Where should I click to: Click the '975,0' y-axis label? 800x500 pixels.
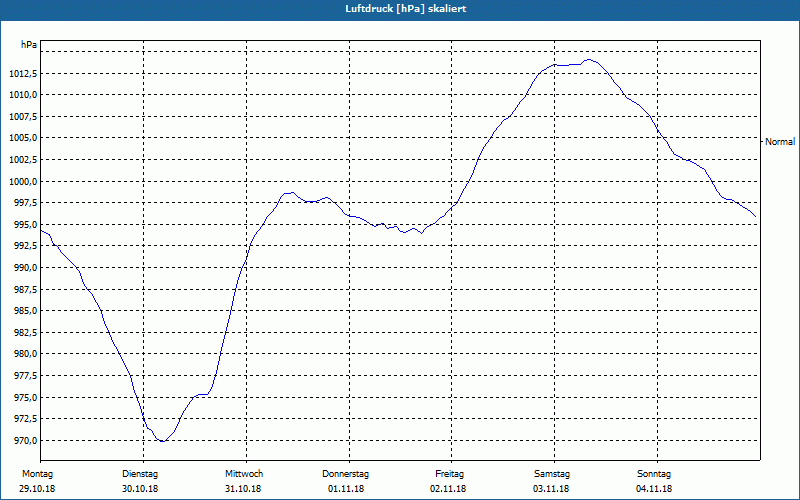[25, 397]
